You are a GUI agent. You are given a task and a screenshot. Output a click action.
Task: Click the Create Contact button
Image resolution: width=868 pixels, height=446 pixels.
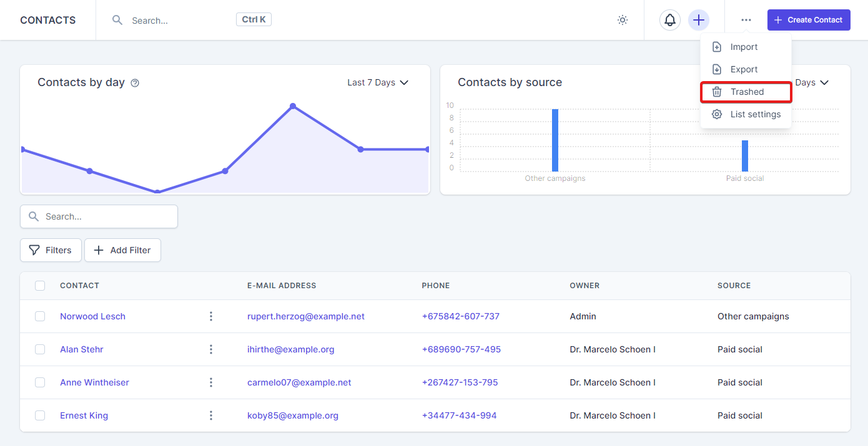[809, 20]
